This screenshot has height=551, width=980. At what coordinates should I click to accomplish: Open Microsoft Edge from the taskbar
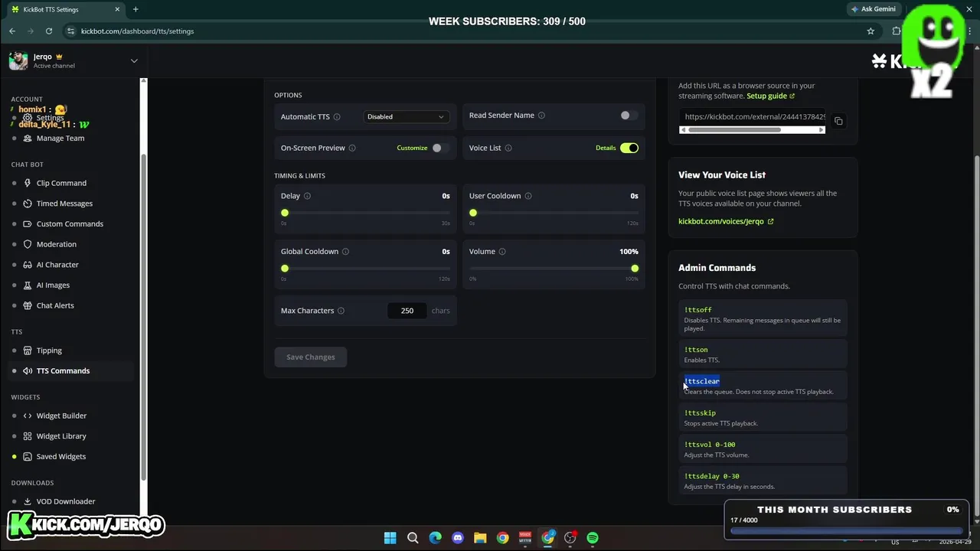435,538
